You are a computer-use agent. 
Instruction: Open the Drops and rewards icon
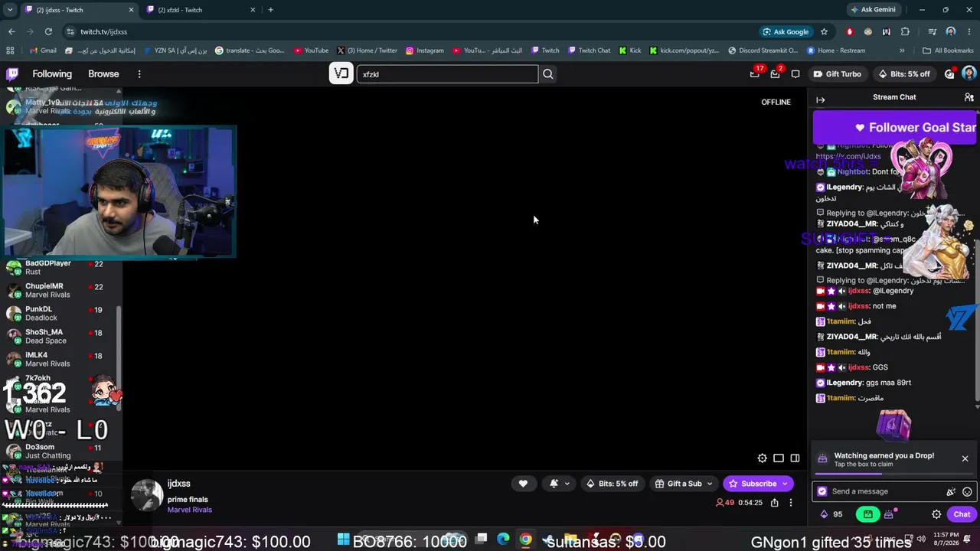949,74
